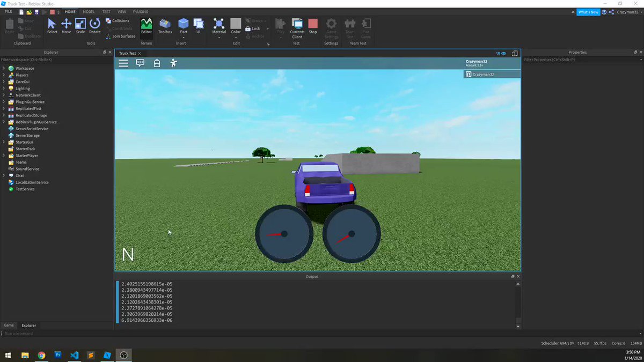The height and width of the screenshot is (362, 644).
Task: Toggle Collisions in Tools group
Action: tap(118, 21)
